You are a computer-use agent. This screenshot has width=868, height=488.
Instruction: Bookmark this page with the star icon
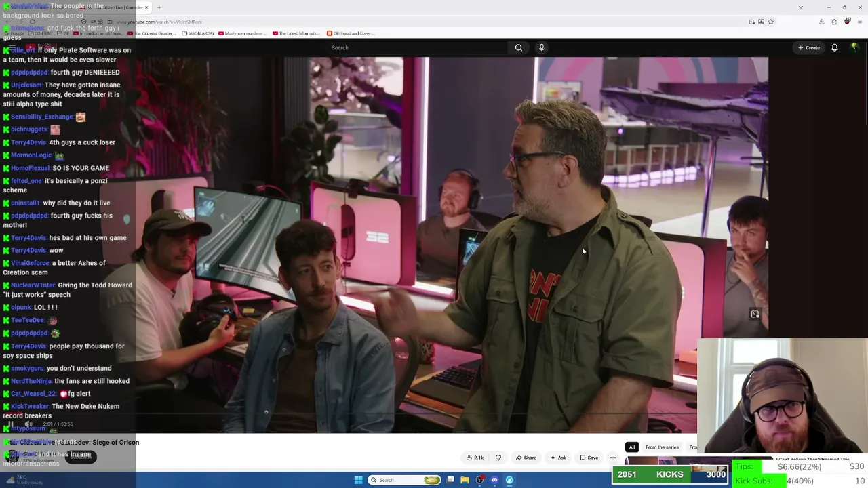pyautogui.click(x=770, y=22)
